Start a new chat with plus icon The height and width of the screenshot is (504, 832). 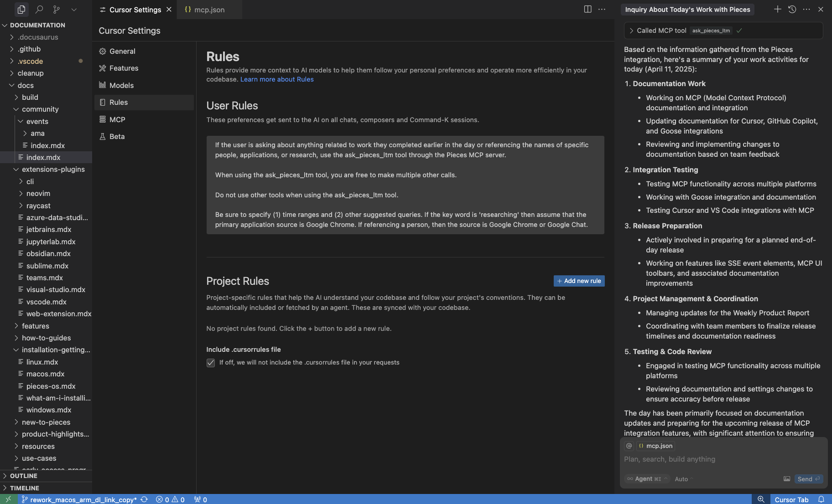tap(778, 9)
